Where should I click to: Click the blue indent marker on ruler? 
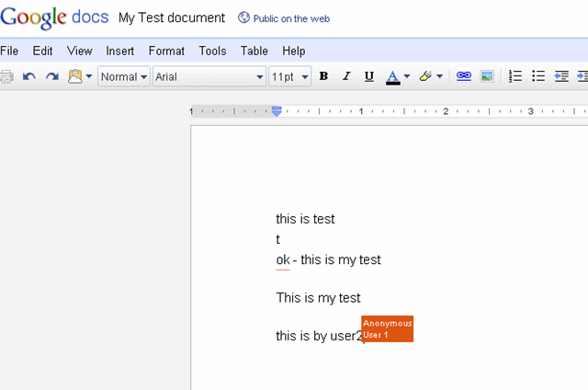click(x=277, y=111)
